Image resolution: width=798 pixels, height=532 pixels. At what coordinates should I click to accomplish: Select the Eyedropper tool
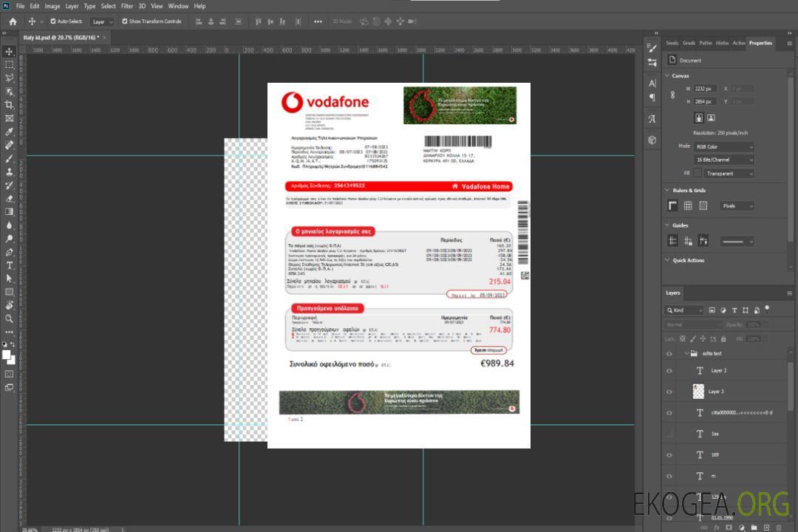[9, 132]
